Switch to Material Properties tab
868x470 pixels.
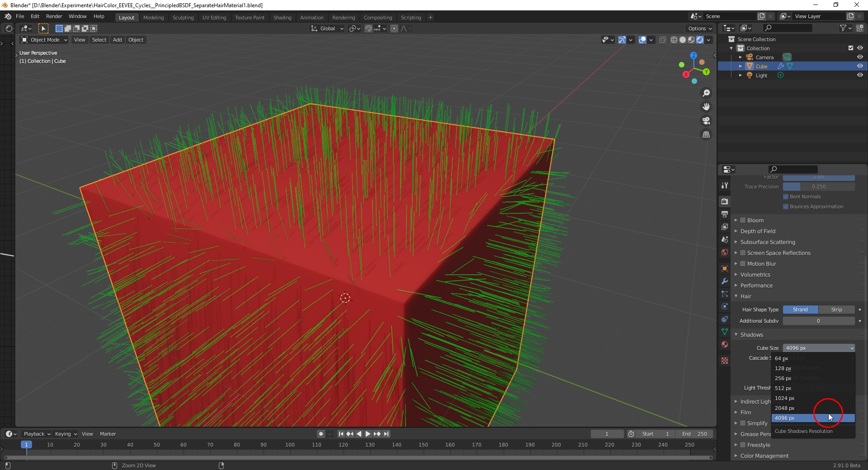point(725,344)
